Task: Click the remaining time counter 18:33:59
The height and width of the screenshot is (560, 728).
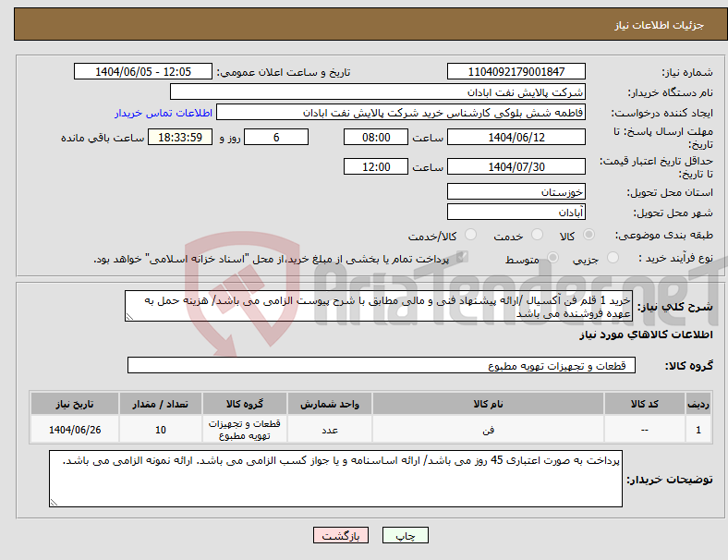Action: (180, 137)
